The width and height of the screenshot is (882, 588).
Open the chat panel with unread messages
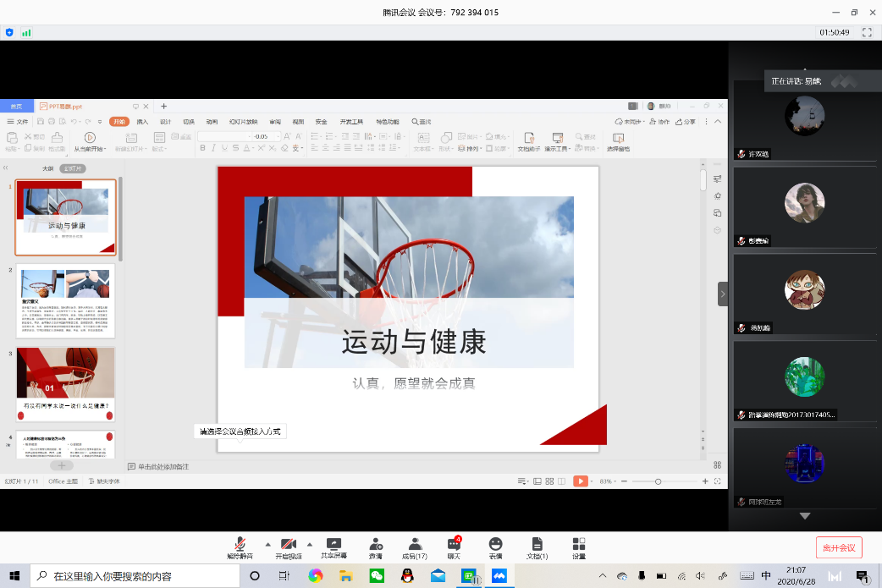(x=455, y=547)
